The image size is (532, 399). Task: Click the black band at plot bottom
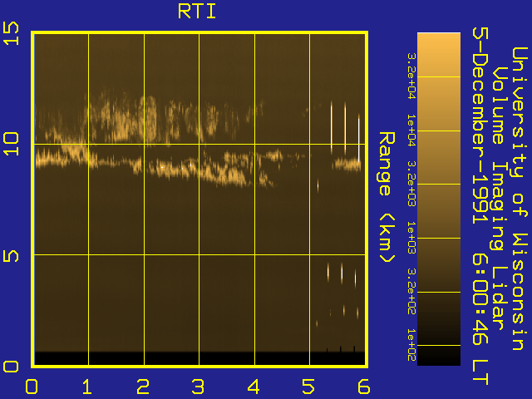tap(199, 358)
